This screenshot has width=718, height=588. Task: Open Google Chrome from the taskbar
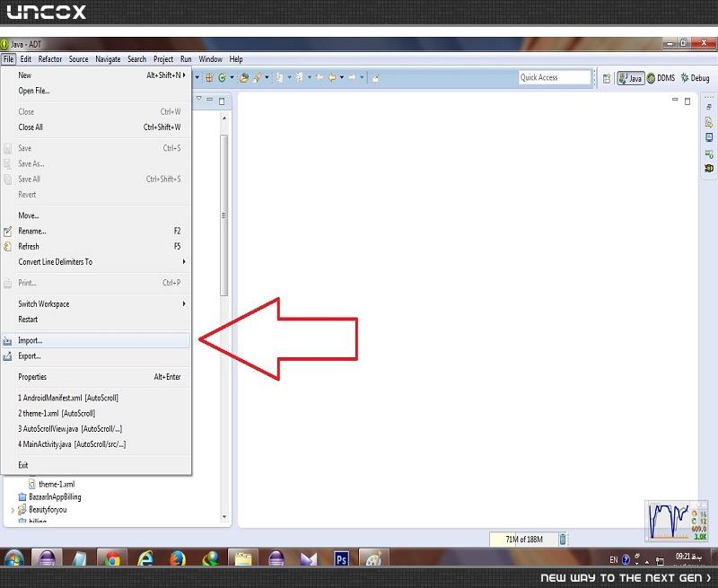coord(112,558)
